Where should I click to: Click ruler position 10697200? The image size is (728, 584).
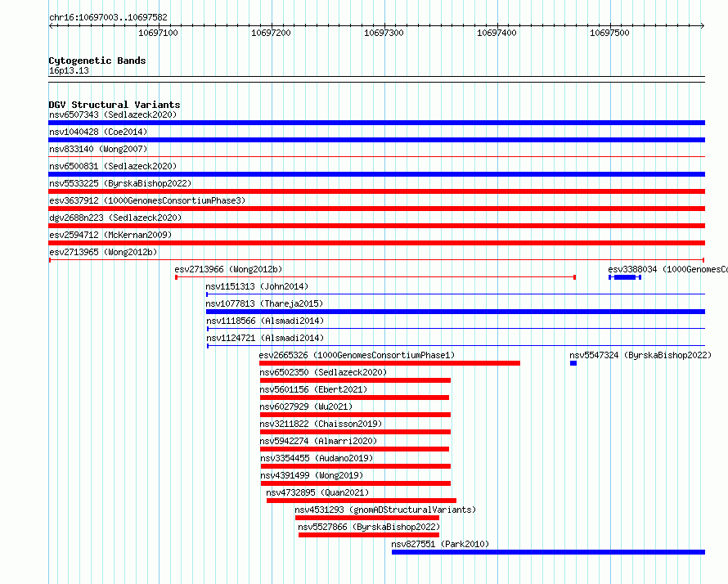(271, 33)
